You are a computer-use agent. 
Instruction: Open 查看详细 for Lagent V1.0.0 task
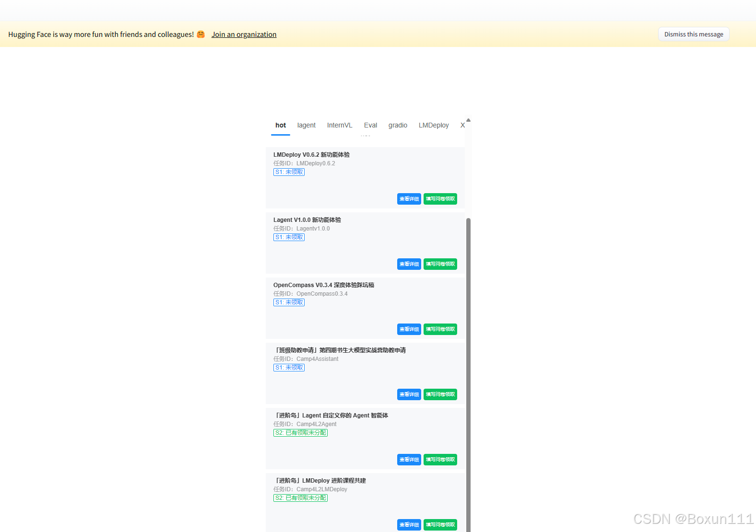pos(409,264)
